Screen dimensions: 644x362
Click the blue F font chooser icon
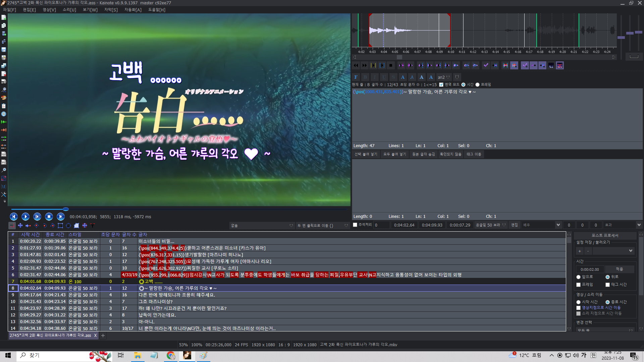[x=356, y=77]
